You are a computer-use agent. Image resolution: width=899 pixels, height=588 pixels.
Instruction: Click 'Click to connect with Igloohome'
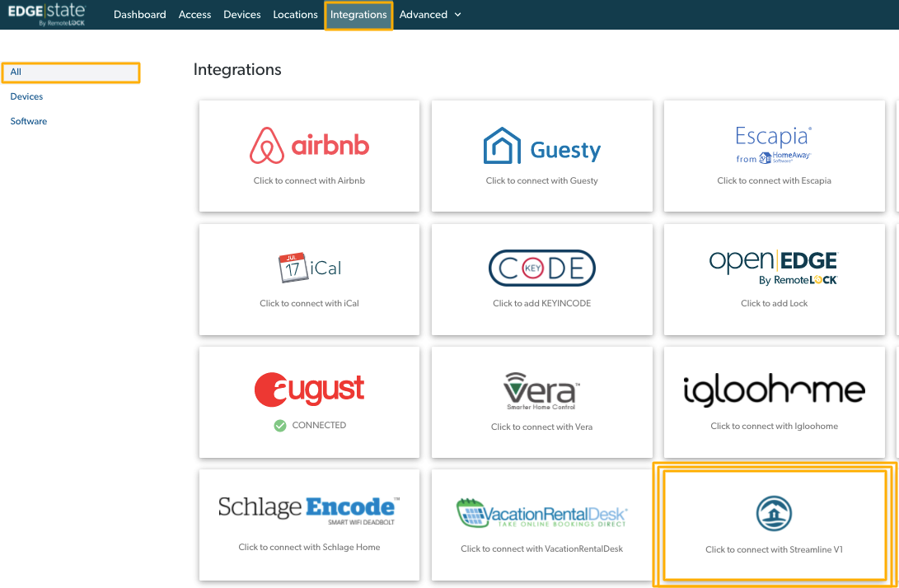[774, 426]
